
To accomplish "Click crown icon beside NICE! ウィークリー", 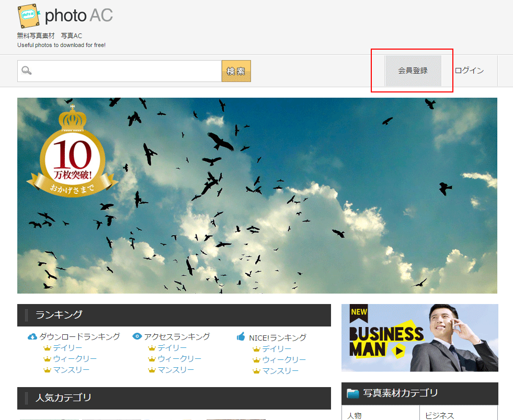I will pyautogui.click(x=256, y=360).
